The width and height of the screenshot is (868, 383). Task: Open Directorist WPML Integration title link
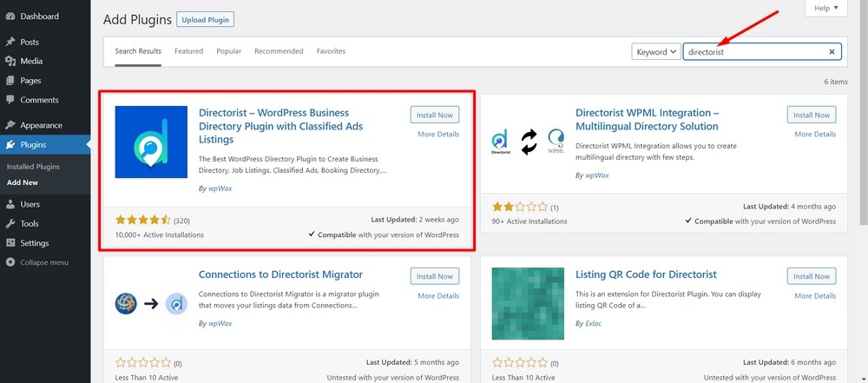[x=648, y=120]
